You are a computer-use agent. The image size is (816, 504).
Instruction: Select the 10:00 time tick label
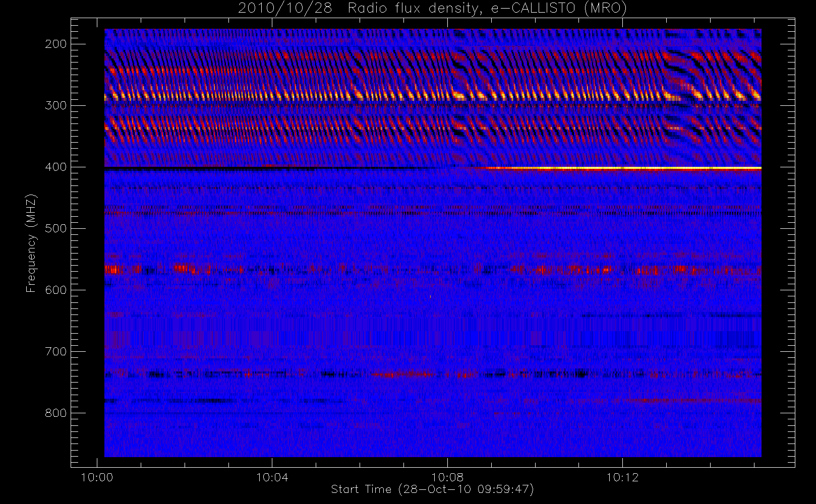(97, 477)
